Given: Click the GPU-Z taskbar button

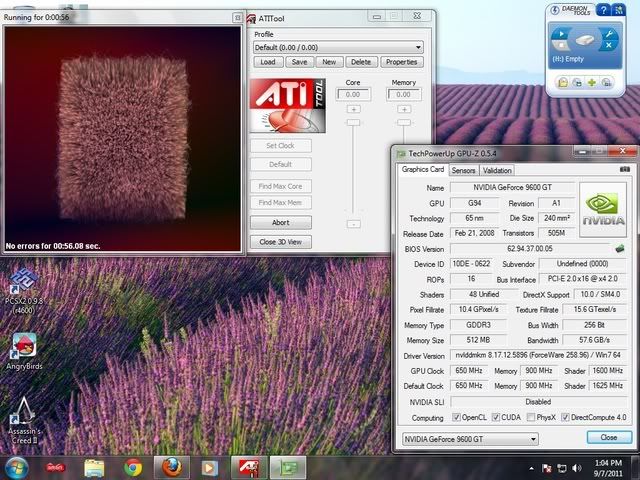Looking at the screenshot, I should (x=288, y=468).
